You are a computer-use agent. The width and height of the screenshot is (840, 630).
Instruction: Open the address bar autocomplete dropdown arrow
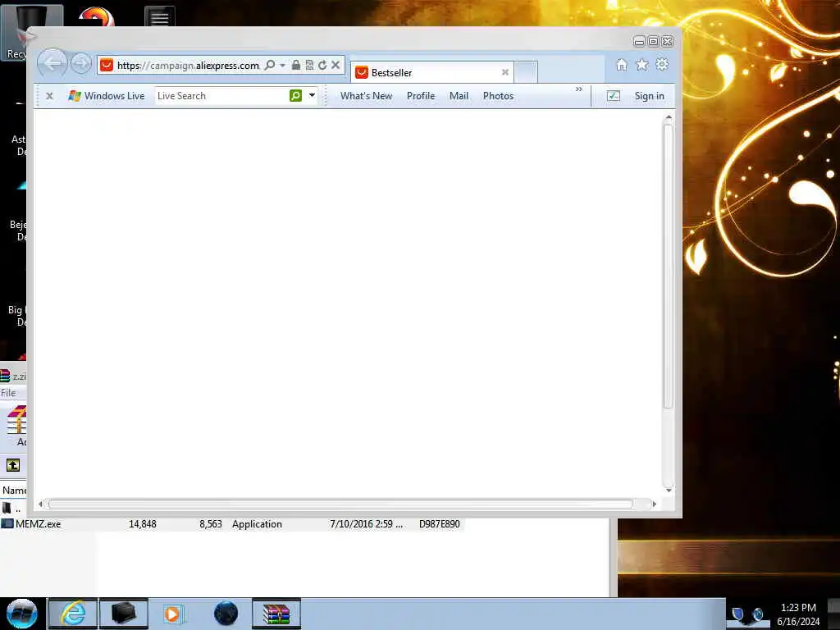[283, 65]
